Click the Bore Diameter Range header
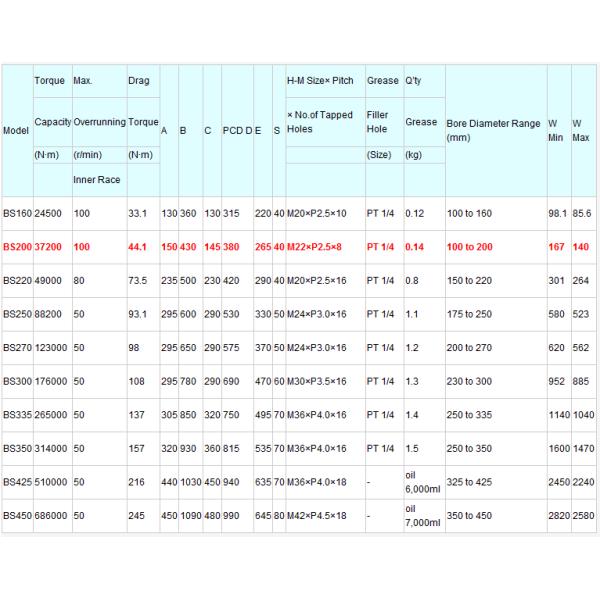The image size is (600, 600). 496,130
